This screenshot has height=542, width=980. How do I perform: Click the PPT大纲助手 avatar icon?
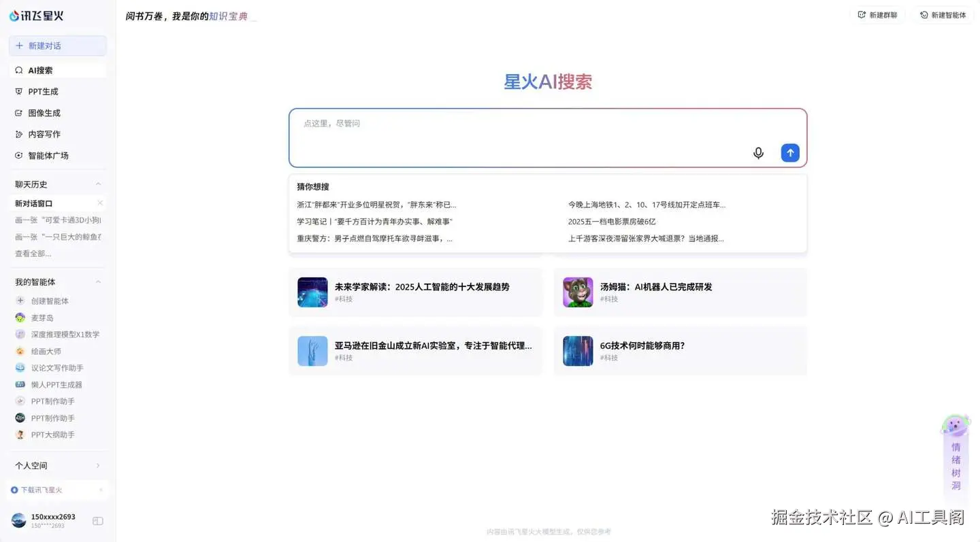point(20,435)
